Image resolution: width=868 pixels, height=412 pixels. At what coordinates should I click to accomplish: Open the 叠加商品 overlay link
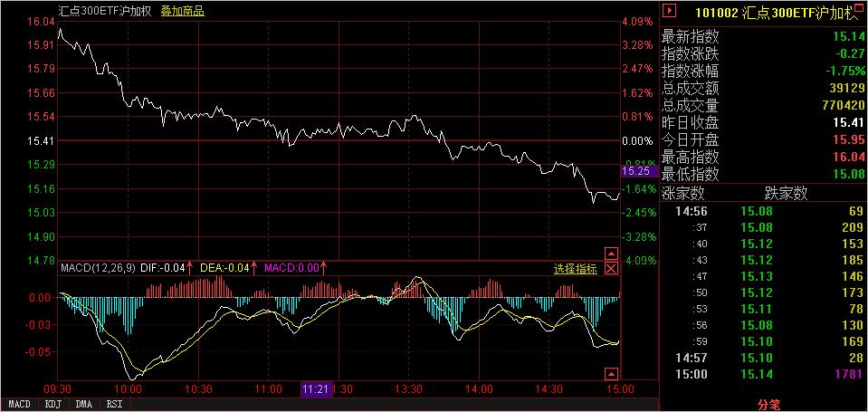click(x=183, y=11)
